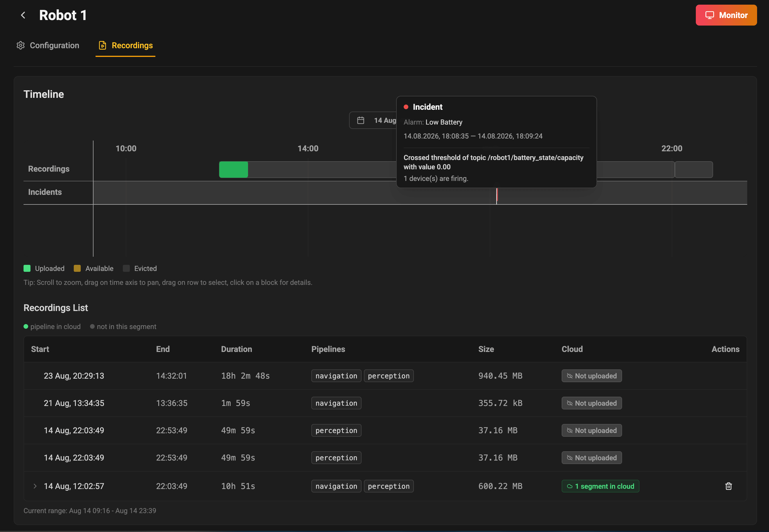This screenshot has height=532, width=769.
Task: Click the 'not in this segment' legend item
Action: 123,327
